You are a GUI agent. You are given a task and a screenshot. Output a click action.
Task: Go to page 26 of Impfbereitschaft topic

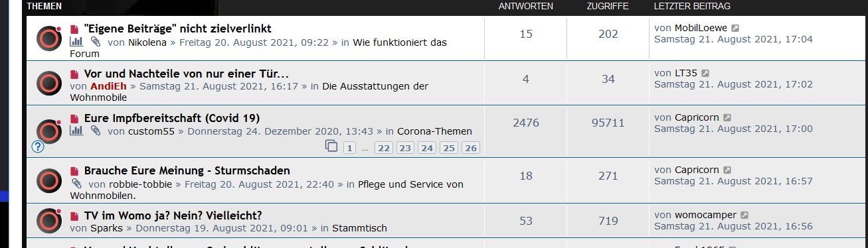click(x=471, y=148)
